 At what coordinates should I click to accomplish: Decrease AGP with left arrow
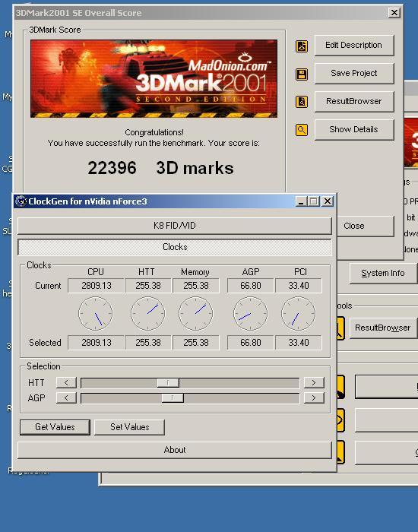66,397
